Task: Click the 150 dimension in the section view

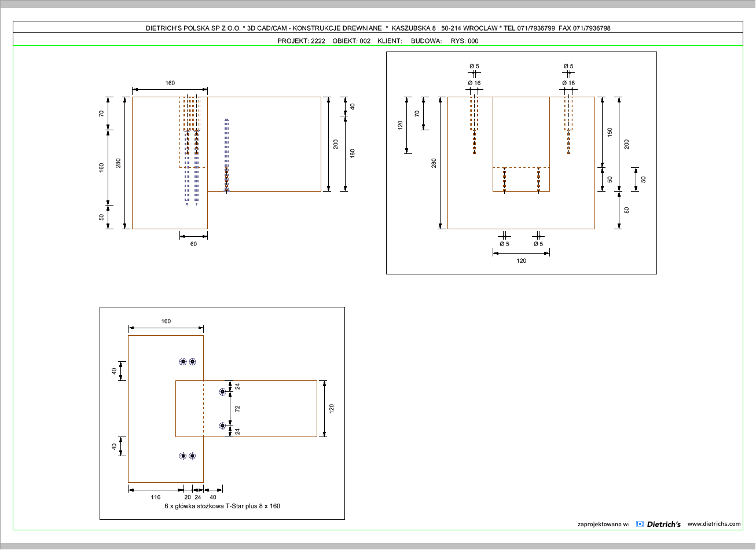Action: click(x=610, y=133)
